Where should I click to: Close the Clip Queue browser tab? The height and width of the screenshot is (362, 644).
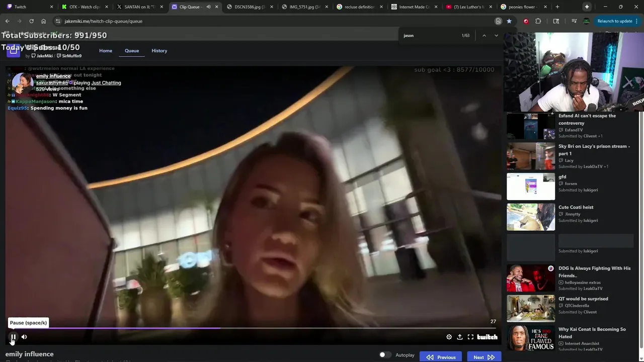coord(217,7)
